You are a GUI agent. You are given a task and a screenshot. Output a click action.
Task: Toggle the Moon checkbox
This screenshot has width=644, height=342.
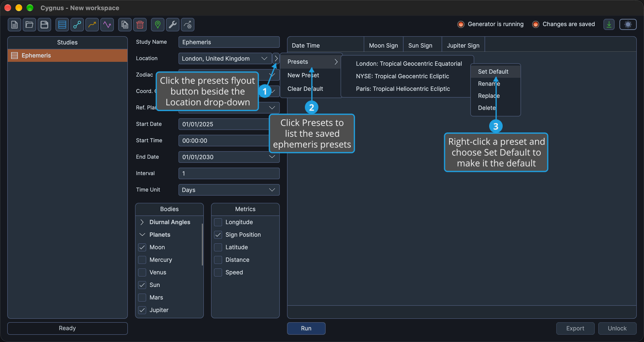[x=142, y=247]
